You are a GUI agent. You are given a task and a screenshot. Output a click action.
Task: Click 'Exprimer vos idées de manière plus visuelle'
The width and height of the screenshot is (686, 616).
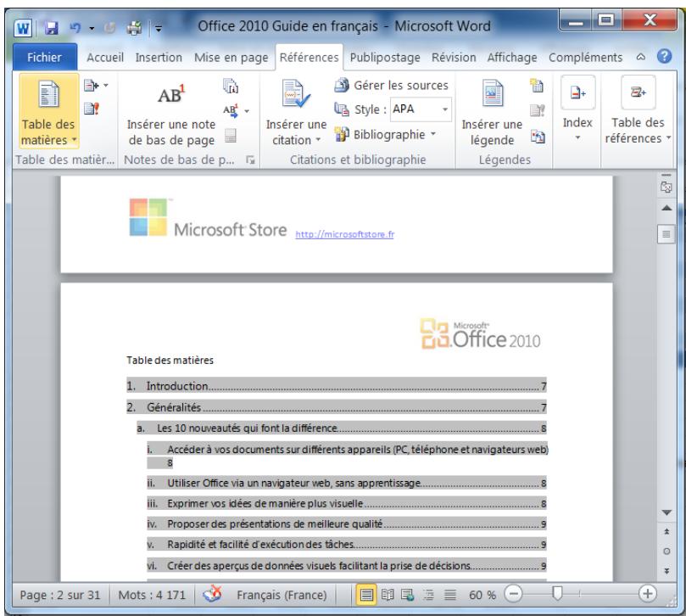point(347,503)
